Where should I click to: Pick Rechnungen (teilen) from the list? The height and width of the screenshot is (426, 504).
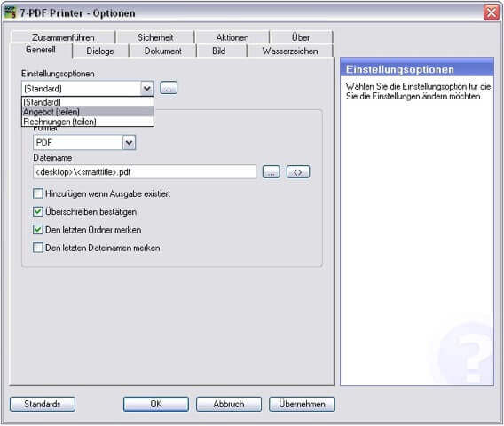click(x=88, y=122)
